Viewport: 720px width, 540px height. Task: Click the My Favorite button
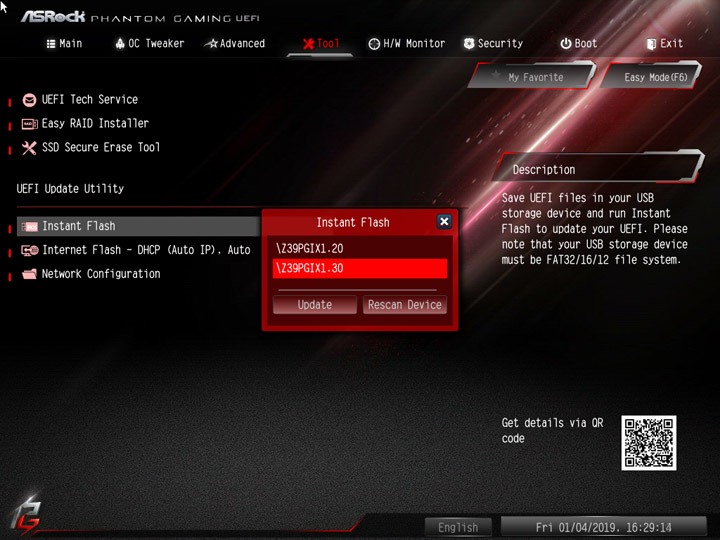(533, 76)
